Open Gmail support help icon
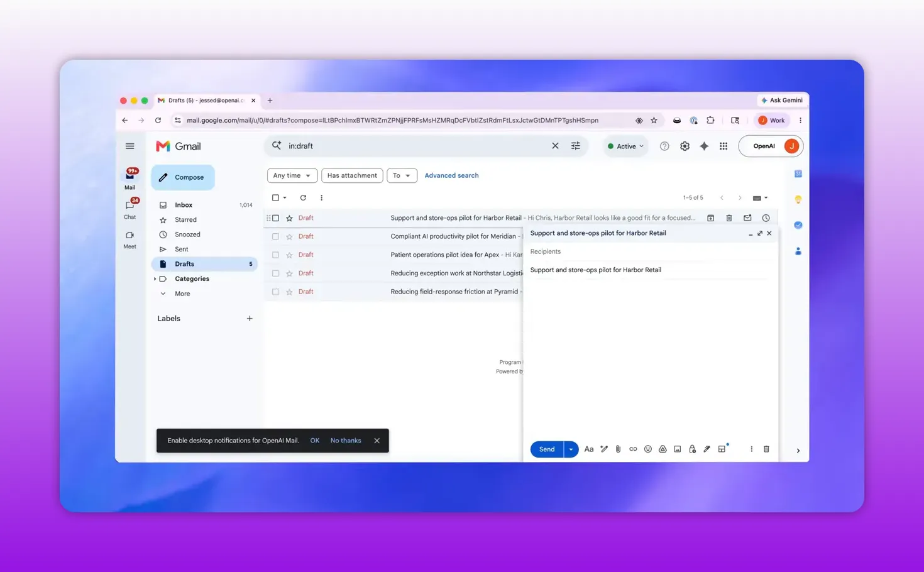 coord(664,146)
